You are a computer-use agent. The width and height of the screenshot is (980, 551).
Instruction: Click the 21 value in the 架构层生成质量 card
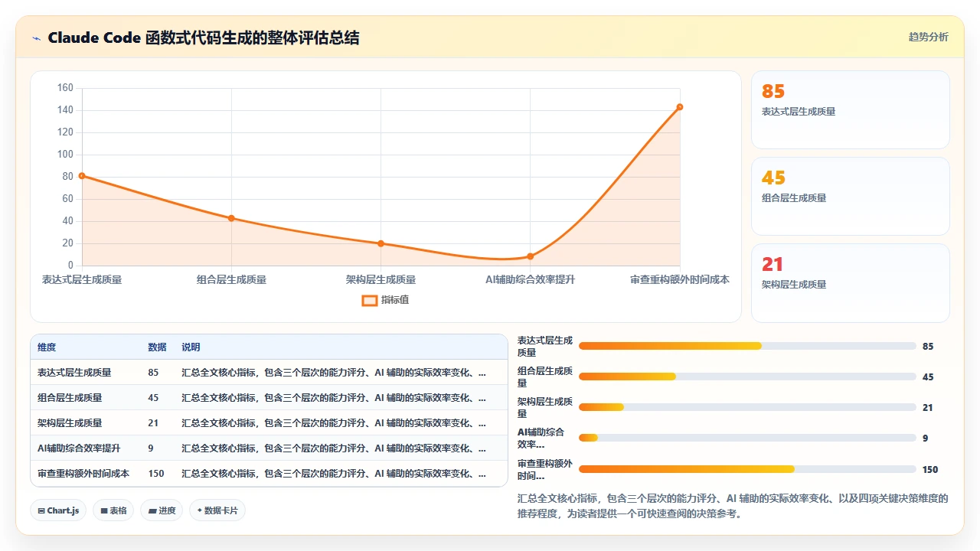pos(773,264)
